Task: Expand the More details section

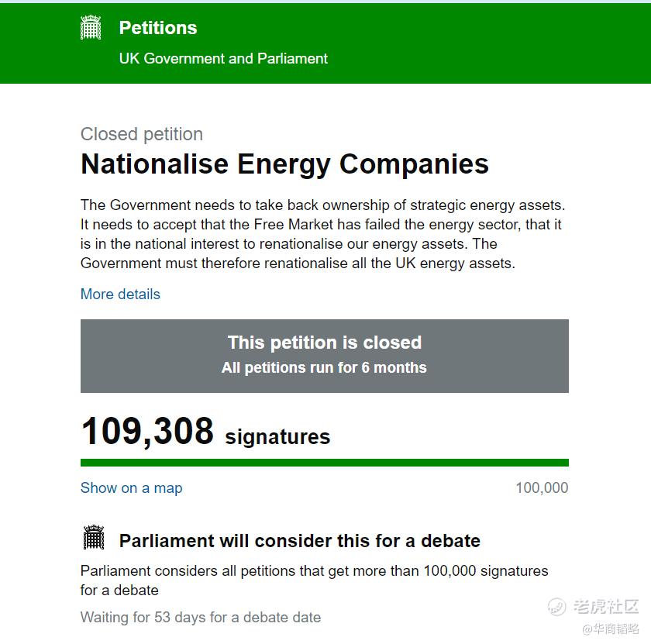Action: pos(120,294)
